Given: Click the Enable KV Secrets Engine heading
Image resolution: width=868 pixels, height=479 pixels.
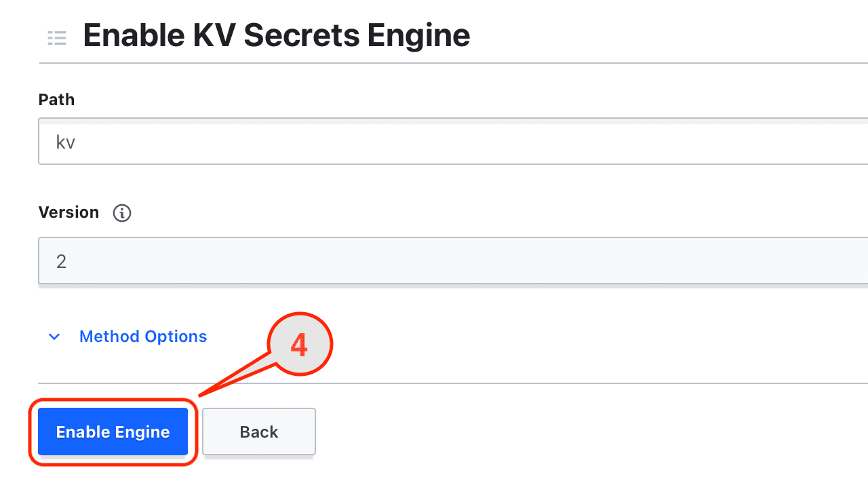Looking at the screenshot, I should pyautogui.click(x=277, y=35).
